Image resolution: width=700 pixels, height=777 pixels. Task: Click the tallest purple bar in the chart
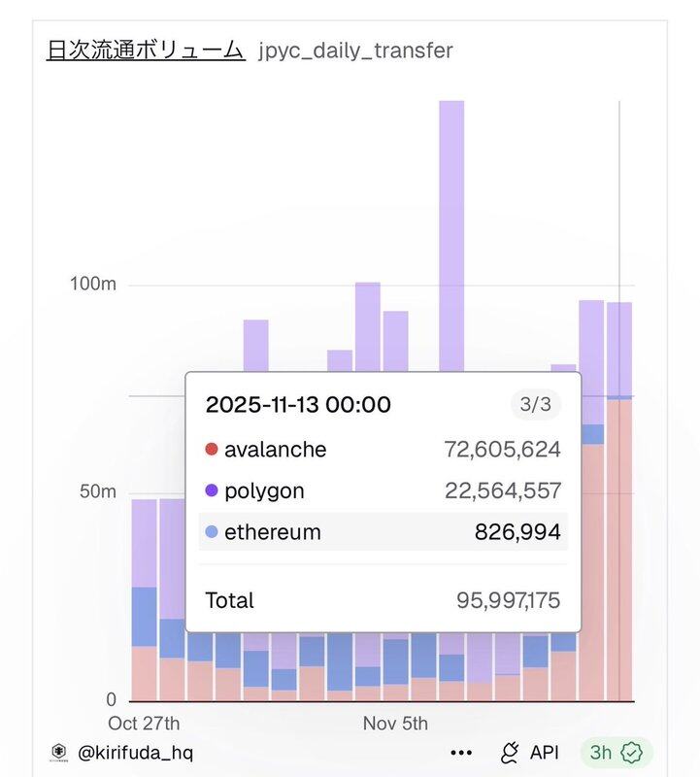coord(451,233)
